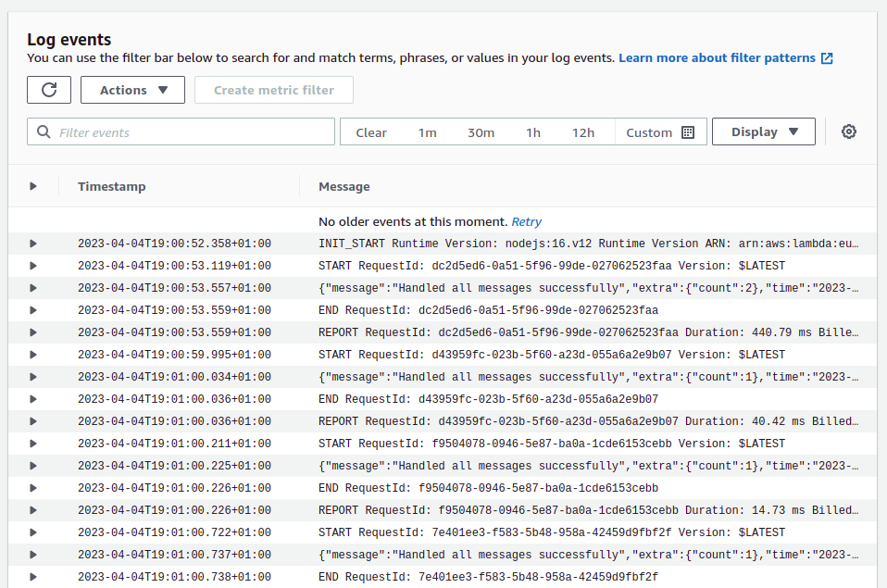The height and width of the screenshot is (588, 887).
Task: Expand the INIT_START log event row
Action: (x=32, y=244)
